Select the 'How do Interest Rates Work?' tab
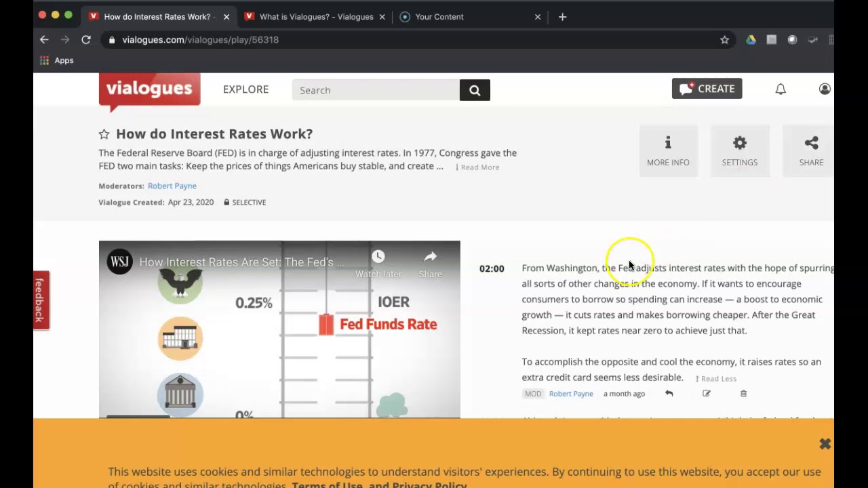The height and width of the screenshot is (488, 868). pos(159,17)
